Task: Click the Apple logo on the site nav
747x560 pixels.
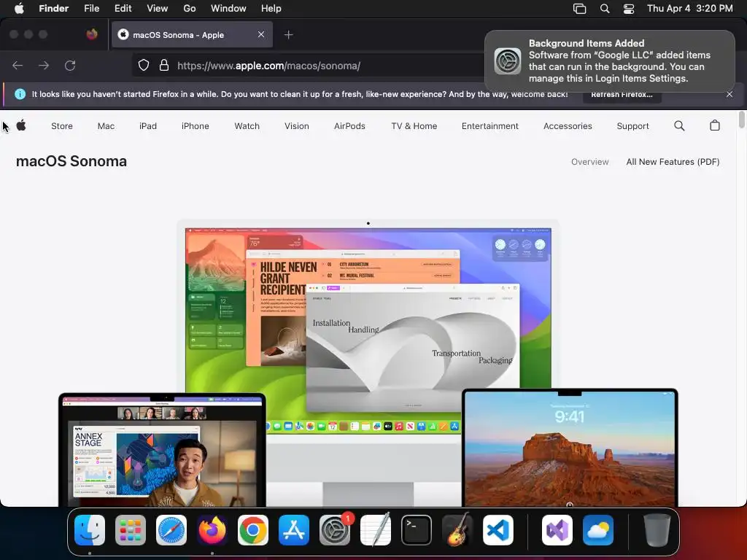Action: point(21,125)
